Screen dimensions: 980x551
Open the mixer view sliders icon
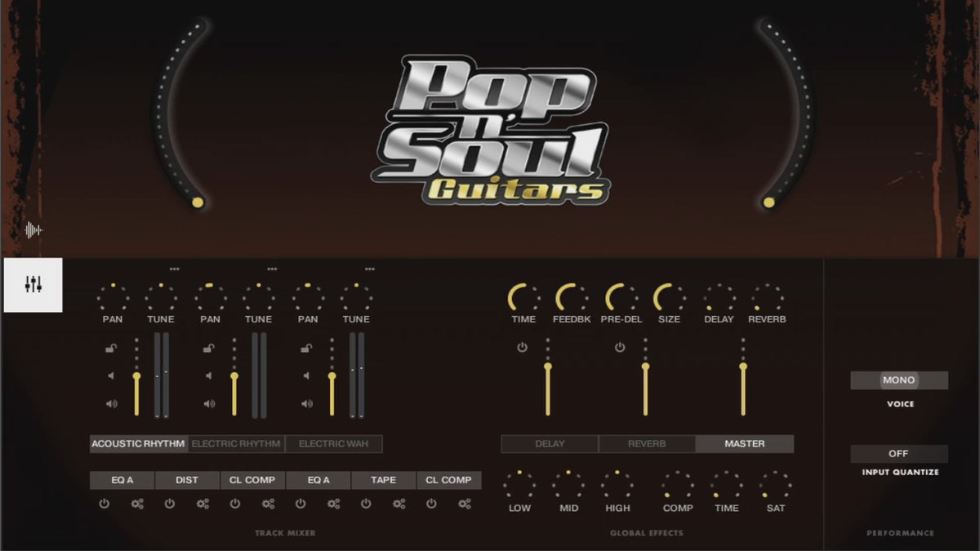coord(33,285)
